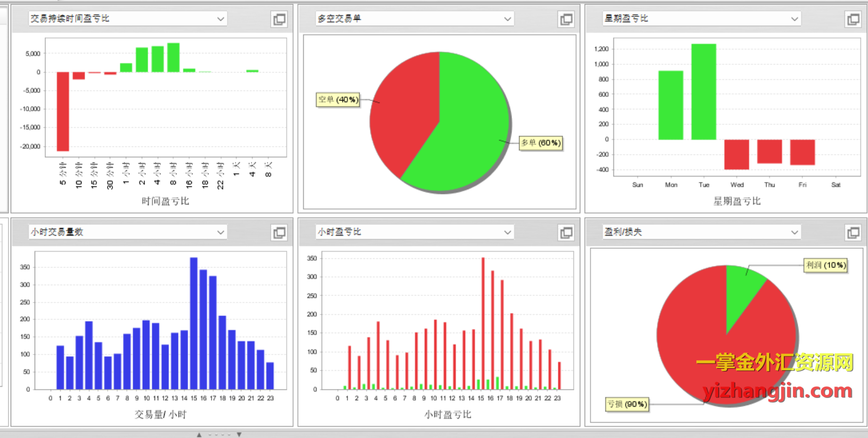Open the 小时盈亏比 chart selector dropdown
The height and width of the screenshot is (438, 868).
click(x=507, y=232)
